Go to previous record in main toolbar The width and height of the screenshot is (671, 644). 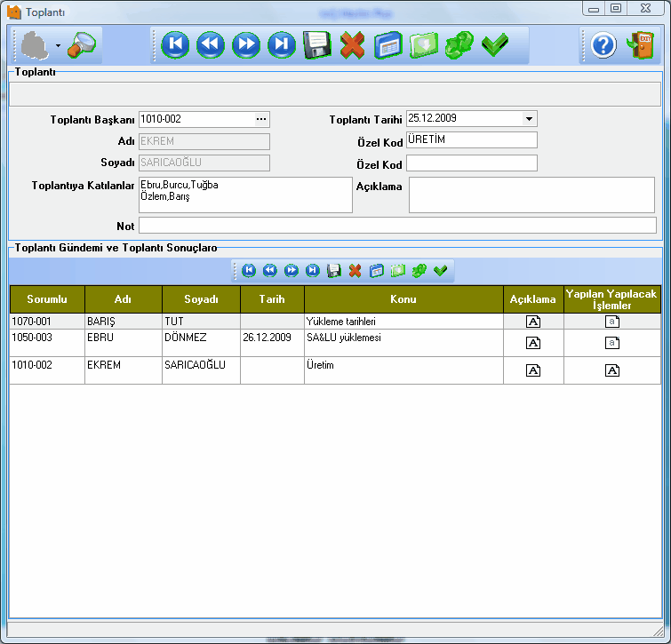[x=211, y=44]
